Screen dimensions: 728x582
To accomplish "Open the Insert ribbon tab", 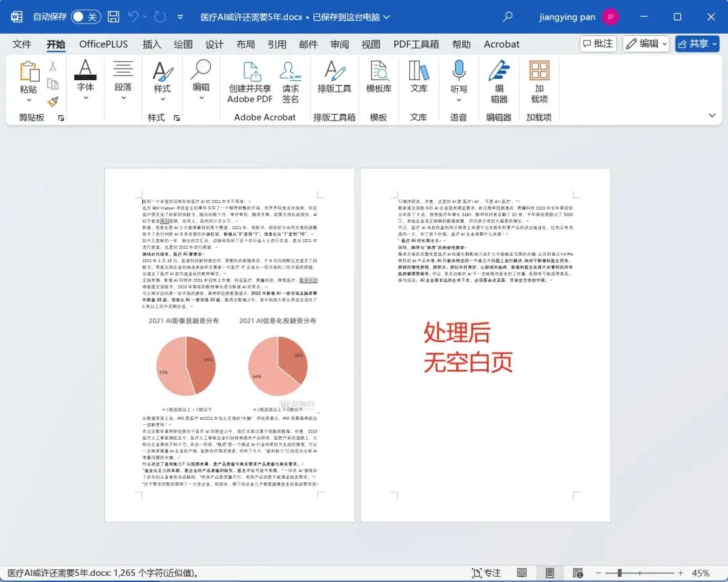I will tap(152, 44).
